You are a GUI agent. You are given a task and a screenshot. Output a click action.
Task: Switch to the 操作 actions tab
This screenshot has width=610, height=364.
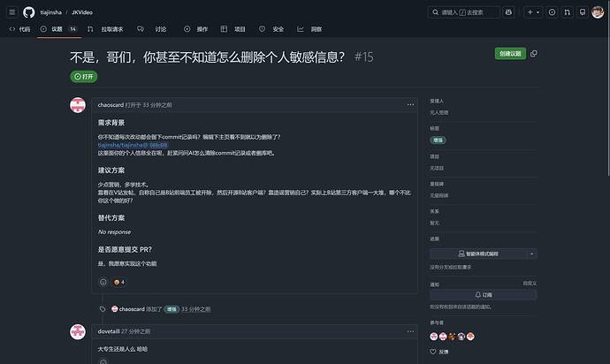point(196,29)
